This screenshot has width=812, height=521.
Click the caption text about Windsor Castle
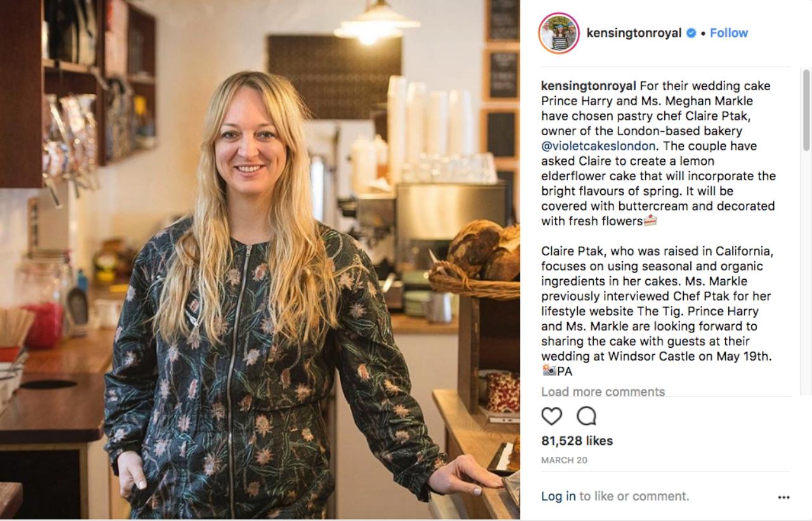tap(657, 357)
